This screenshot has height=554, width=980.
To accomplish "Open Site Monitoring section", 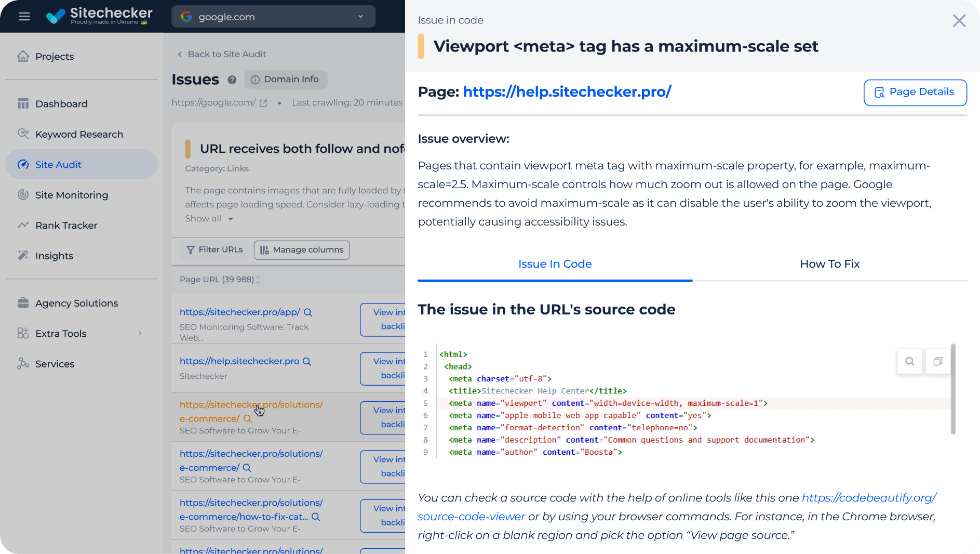I will [x=72, y=195].
